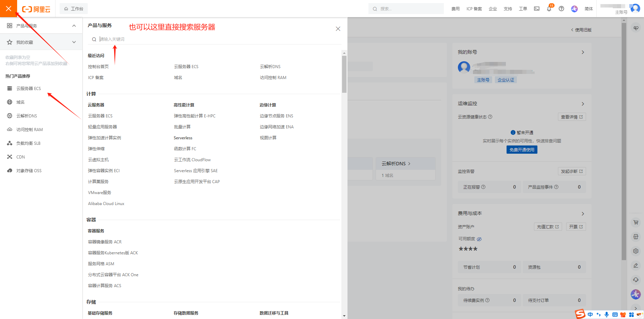Open the 云解析DNS panel chevron

pos(409,163)
